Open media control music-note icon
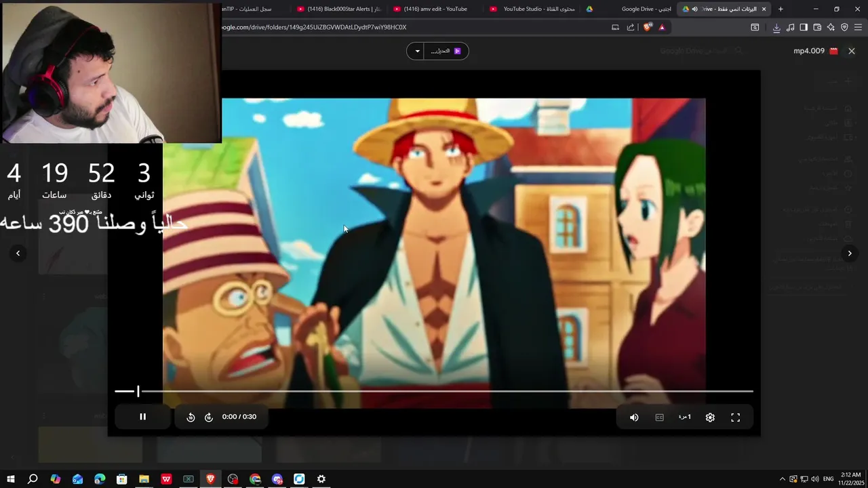868x488 pixels. 790,27
